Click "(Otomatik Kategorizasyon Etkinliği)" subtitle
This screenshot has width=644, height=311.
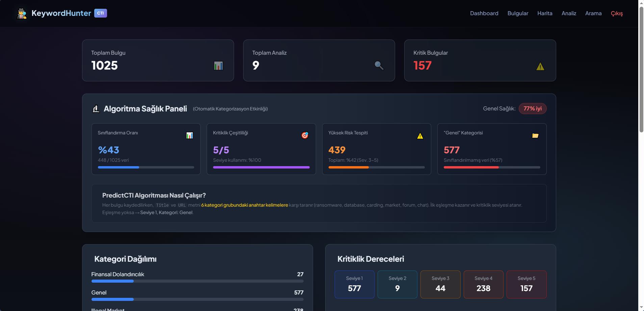[x=230, y=109]
